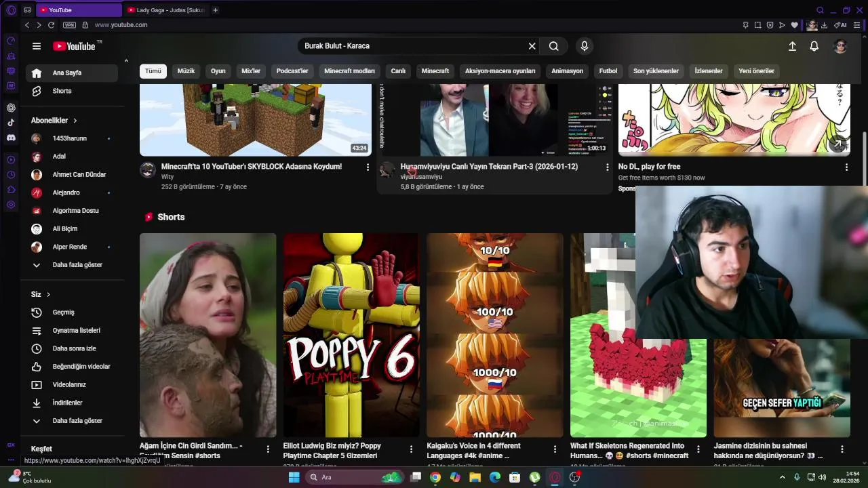Open Chrome from the taskbar

tap(435, 477)
